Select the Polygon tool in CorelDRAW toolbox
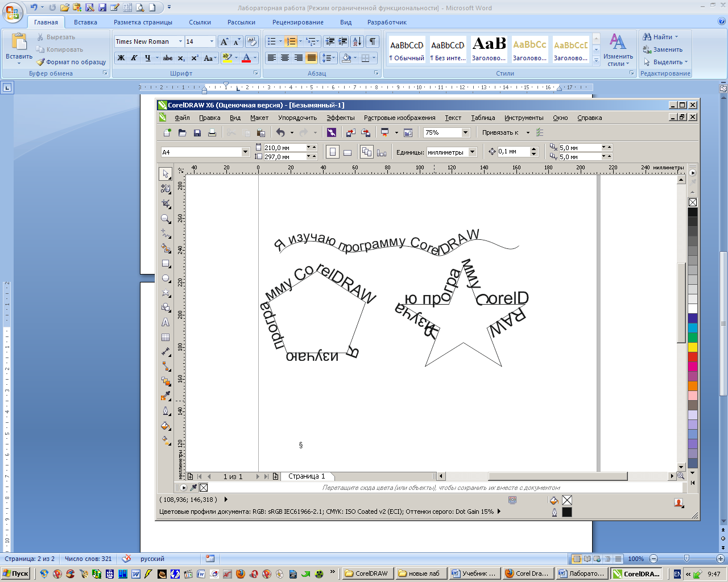This screenshot has height=582, width=728. pos(166,293)
